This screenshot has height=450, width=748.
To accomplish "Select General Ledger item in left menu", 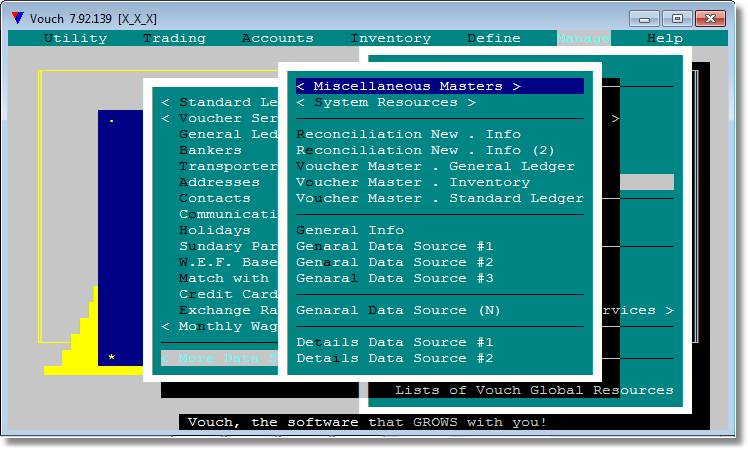I will 229,135.
